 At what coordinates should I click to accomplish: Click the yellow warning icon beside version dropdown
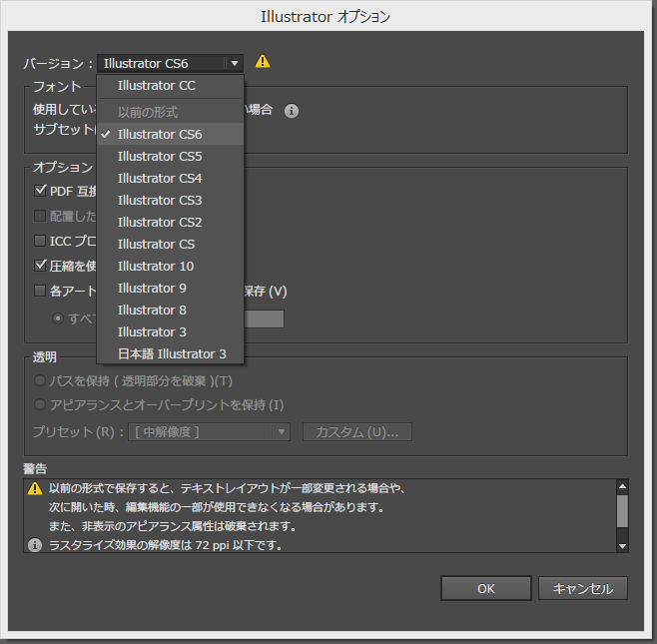point(263,62)
